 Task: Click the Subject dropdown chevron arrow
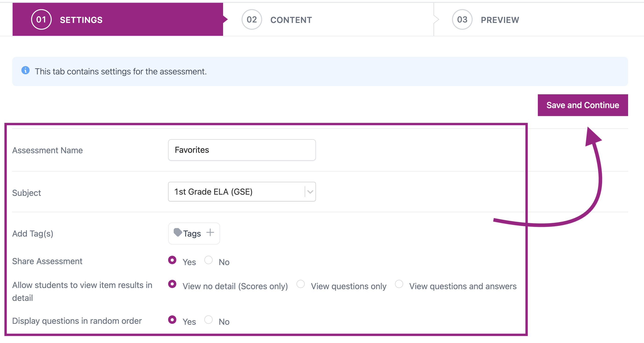coord(310,192)
